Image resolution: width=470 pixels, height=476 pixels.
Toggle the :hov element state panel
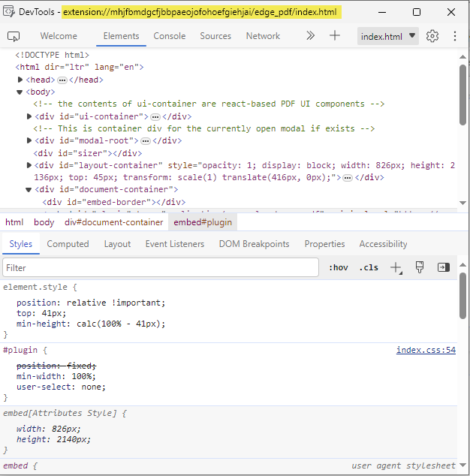(338, 268)
